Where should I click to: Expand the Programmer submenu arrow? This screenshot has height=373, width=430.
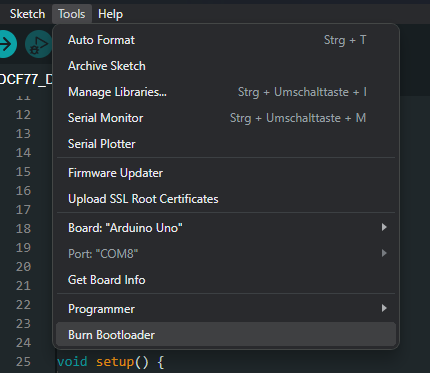384,308
